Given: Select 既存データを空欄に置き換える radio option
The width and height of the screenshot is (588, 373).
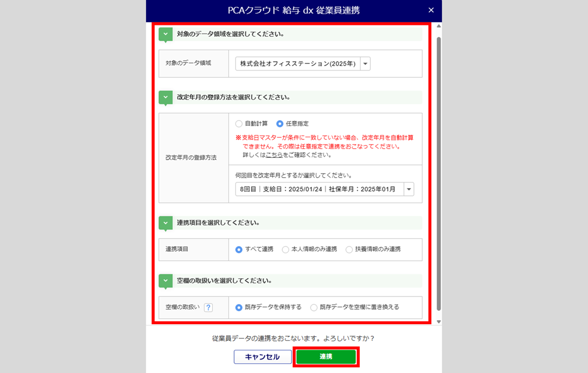Looking at the screenshot, I should (x=314, y=307).
